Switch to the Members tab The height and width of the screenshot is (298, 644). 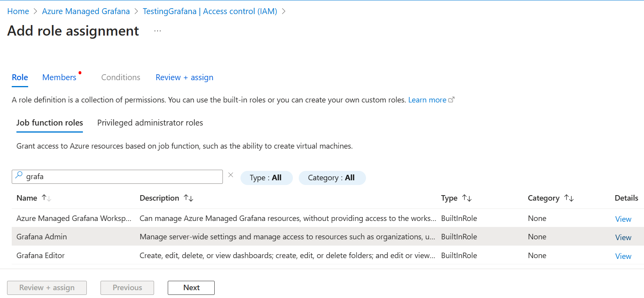tap(59, 77)
